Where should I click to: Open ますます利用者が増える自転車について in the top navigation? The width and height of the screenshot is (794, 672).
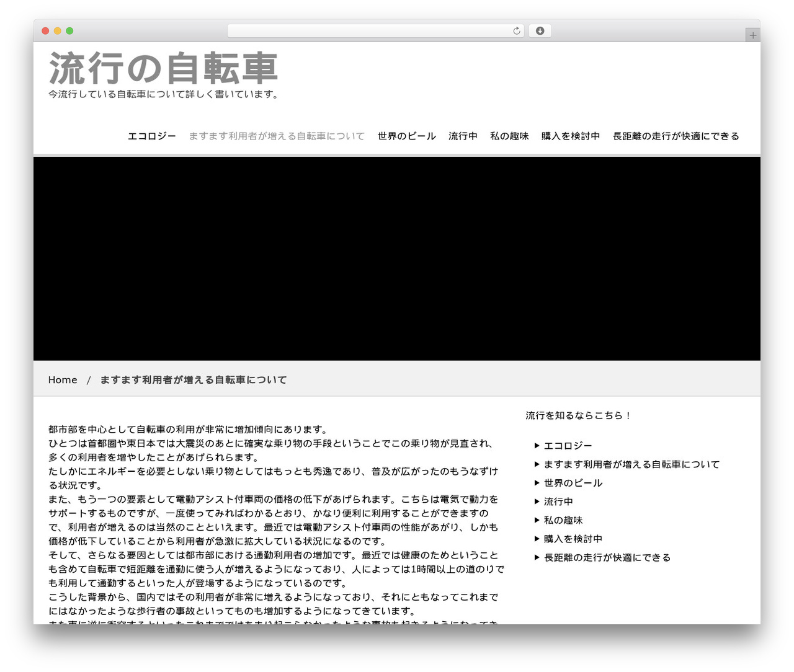point(277,136)
